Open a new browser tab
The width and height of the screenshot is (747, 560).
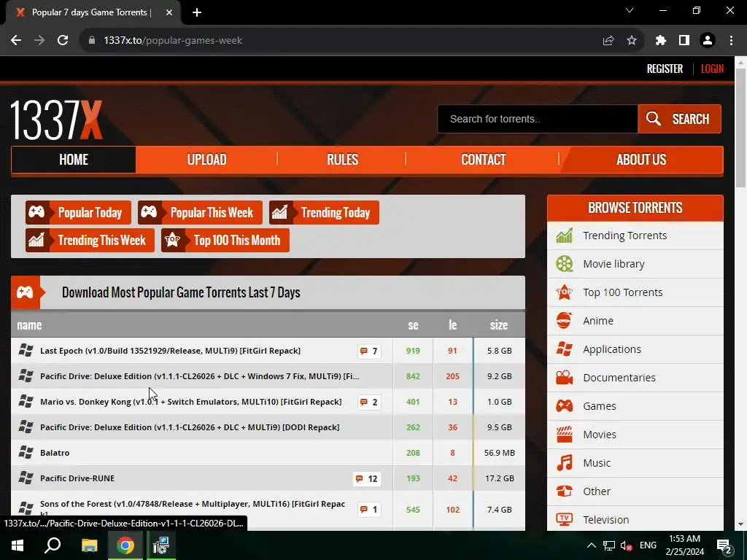click(197, 12)
